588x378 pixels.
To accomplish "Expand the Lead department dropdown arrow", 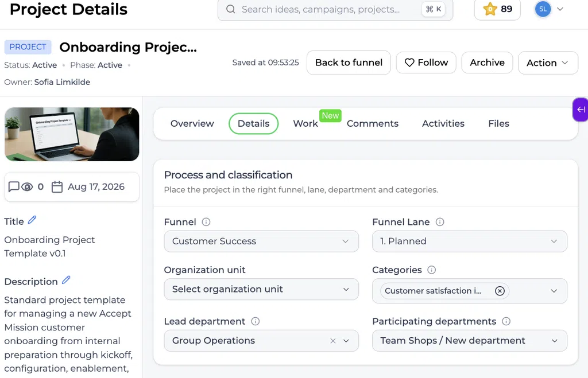I will [x=346, y=341].
